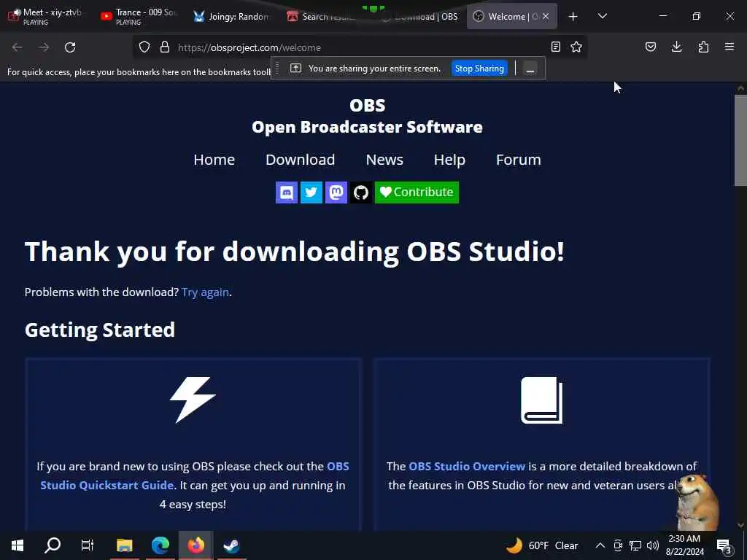Switch to the Download | OBS tab
This screenshot has width=747, height=560.
pyautogui.click(x=419, y=17)
